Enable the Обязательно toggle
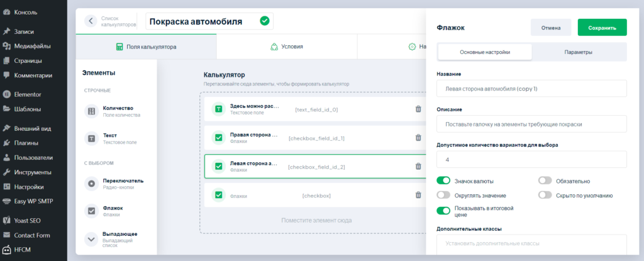 545,180
